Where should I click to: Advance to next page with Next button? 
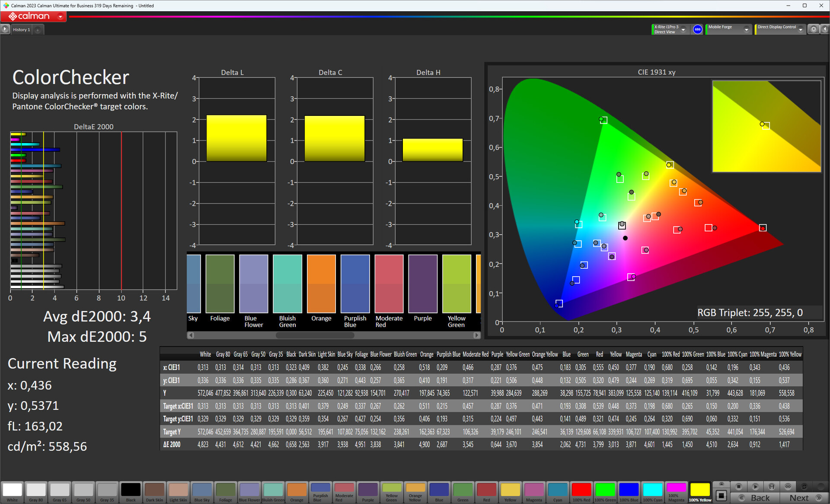804,498
